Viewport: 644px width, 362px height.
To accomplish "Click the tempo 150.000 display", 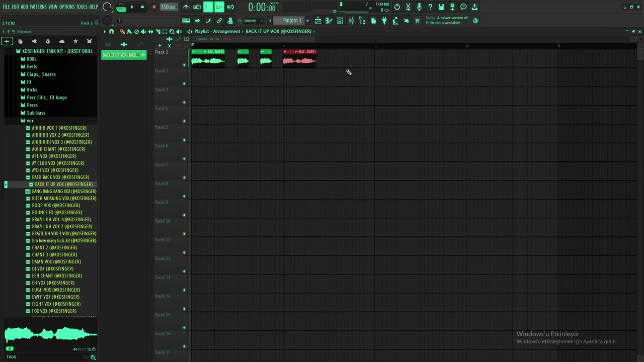I will [169, 7].
